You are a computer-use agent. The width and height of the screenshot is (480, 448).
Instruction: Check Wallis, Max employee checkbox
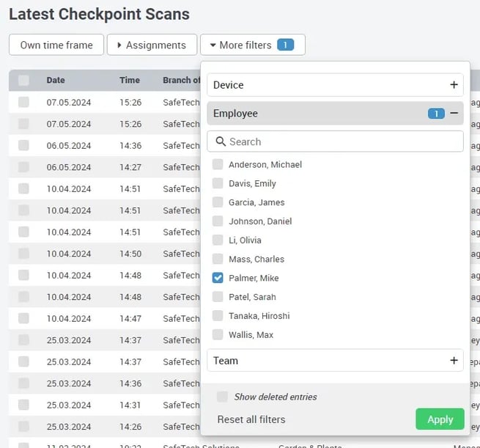(x=218, y=334)
